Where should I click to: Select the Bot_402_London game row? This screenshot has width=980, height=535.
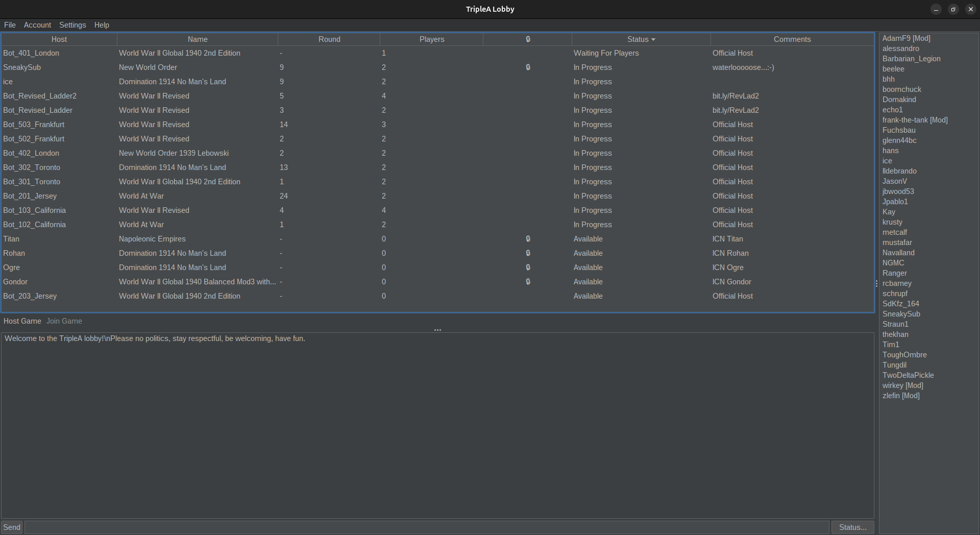coord(437,153)
